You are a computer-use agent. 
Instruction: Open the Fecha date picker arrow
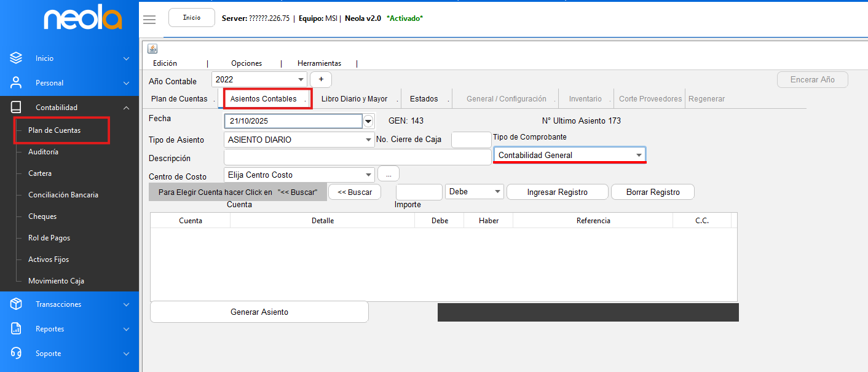[x=368, y=121]
